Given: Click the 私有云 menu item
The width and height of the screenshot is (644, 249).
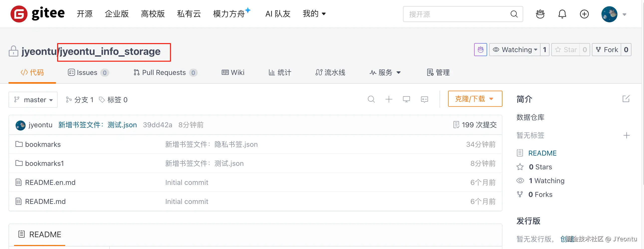Looking at the screenshot, I should (x=189, y=14).
